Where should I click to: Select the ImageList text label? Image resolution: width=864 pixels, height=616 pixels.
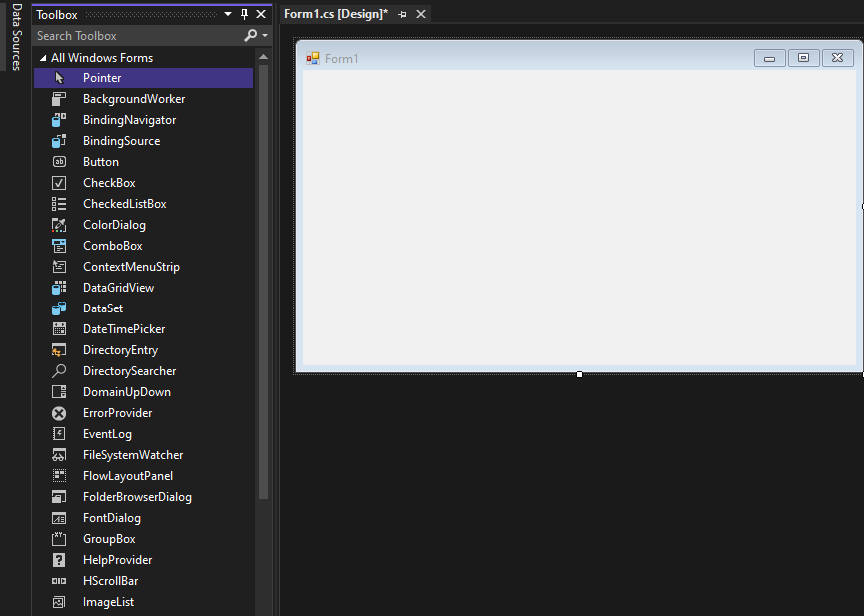(x=109, y=602)
